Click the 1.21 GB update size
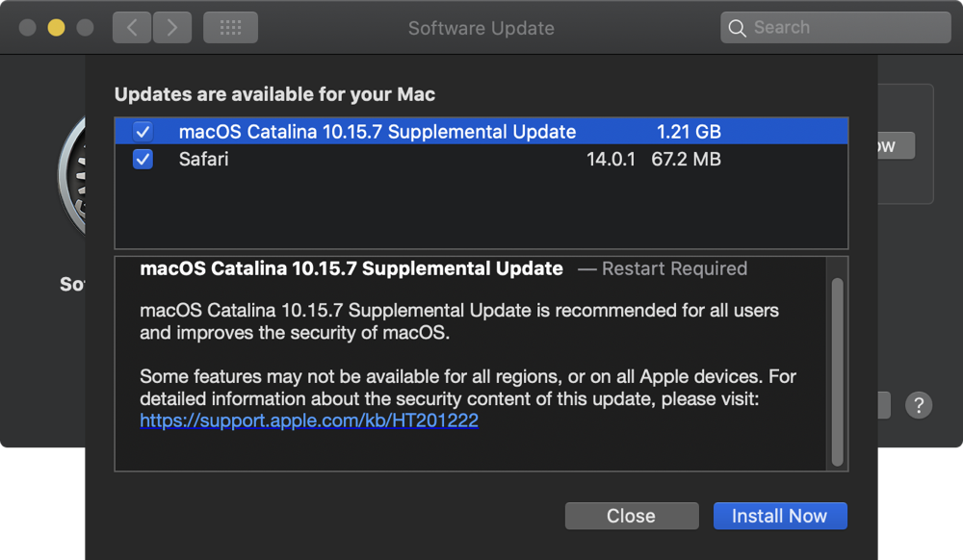 pyautogui.click(x=689, y=132)
